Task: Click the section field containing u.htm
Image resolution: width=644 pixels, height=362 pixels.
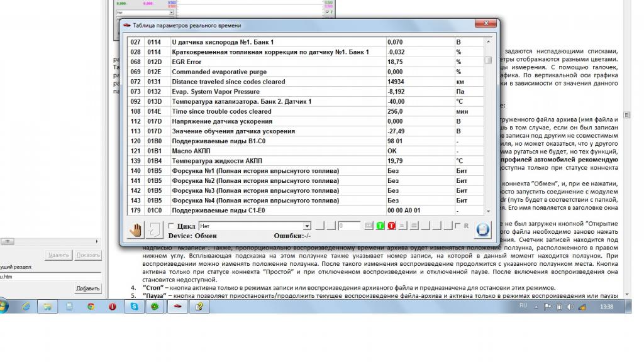Action: 50,277
